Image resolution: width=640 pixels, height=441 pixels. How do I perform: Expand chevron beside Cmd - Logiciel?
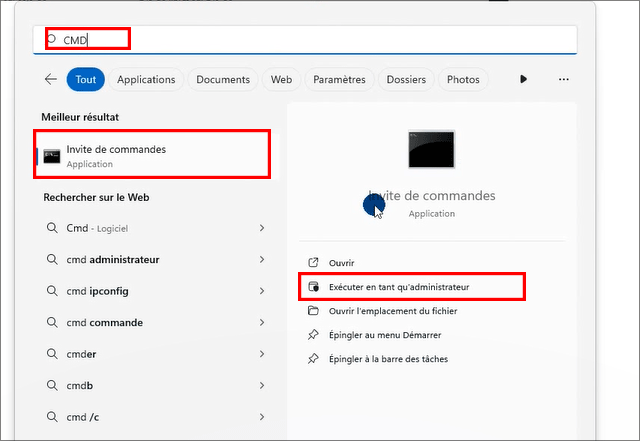point(262,228)
